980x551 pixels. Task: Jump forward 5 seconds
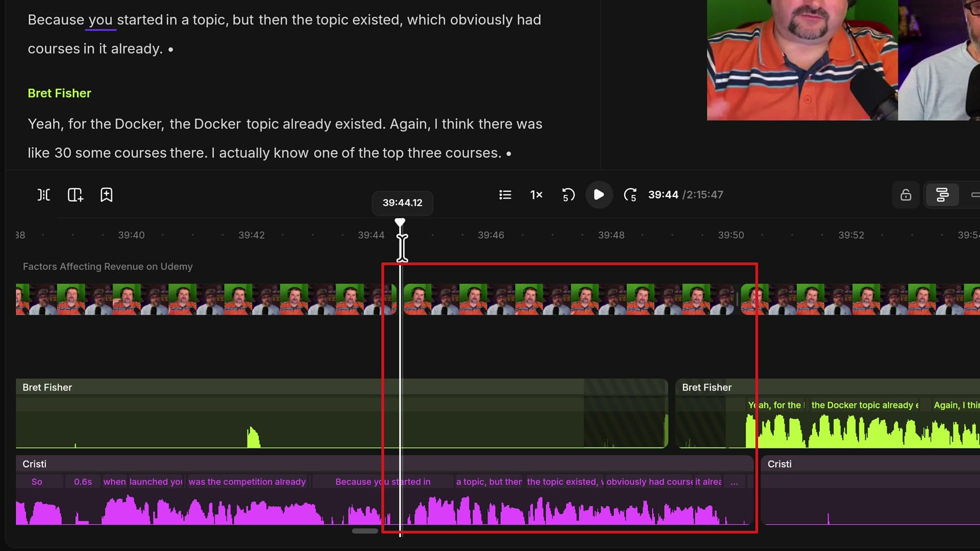(630, 195)
